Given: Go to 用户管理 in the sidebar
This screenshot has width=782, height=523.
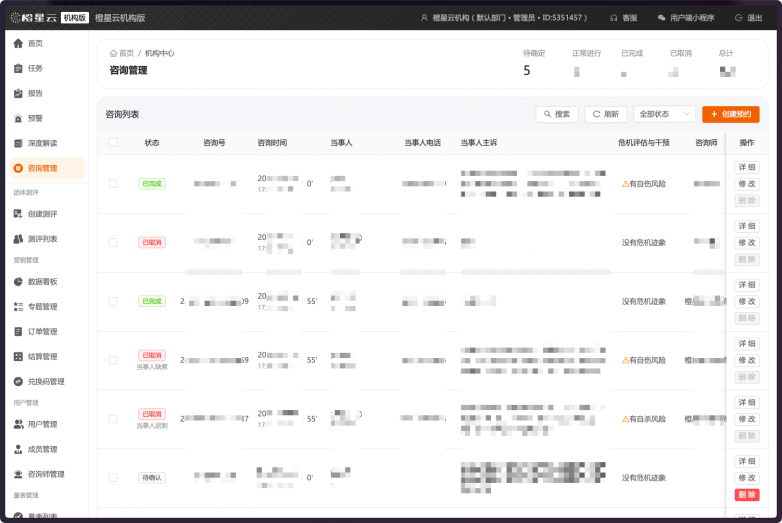Looking at the screenshot, I should tap(42, 424).
